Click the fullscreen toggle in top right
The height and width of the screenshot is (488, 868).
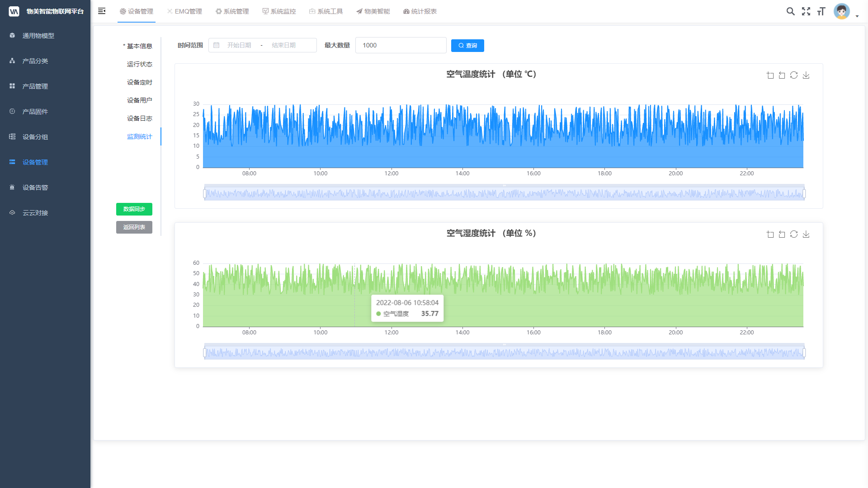(x=806, y=11)
